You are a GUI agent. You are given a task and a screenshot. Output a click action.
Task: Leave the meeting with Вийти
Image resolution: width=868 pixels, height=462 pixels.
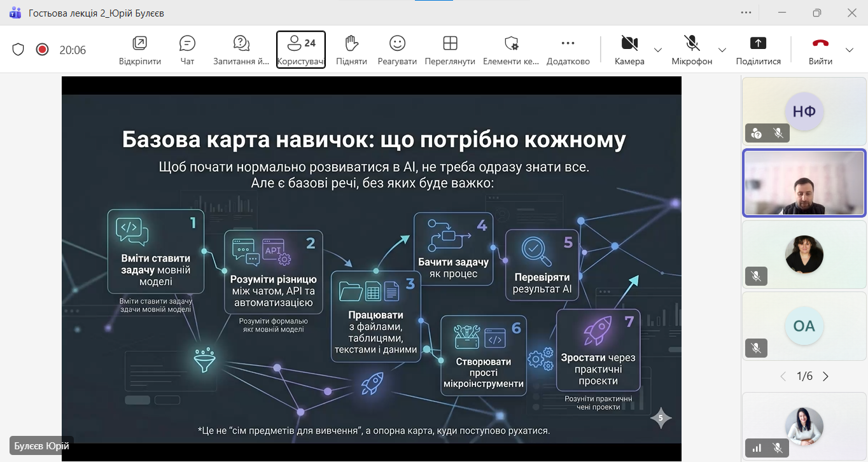click(820, 50)
